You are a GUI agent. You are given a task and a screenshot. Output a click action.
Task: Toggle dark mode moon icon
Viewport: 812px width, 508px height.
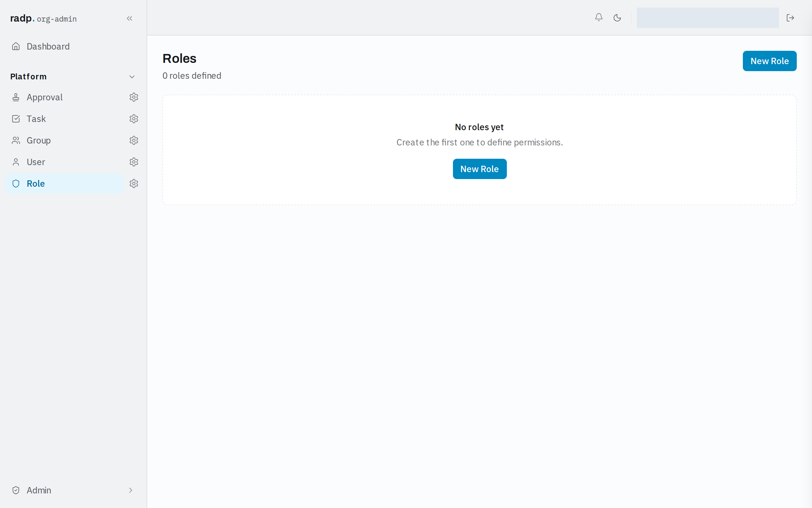(x=617, y=17)
